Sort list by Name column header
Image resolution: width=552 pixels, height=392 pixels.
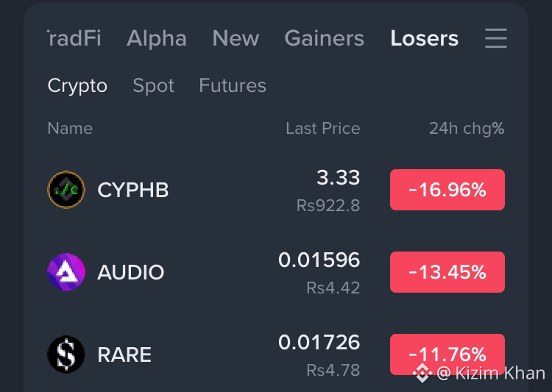70,128
